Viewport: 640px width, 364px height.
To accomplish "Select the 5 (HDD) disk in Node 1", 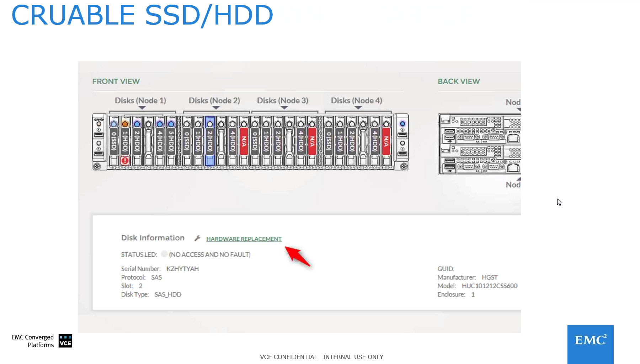I will 171,141.
